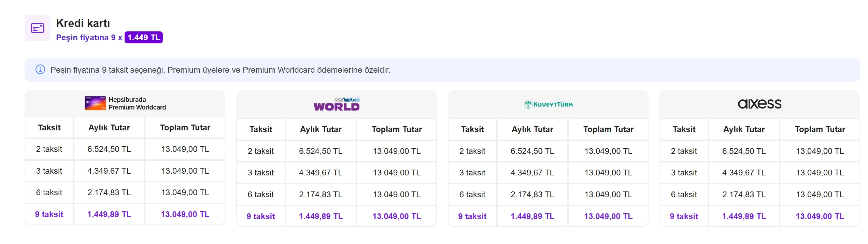Viewport: 868px width, 244px height.
Task: Click the Premium Worldcard info banner text
Action: coord(220,70)
